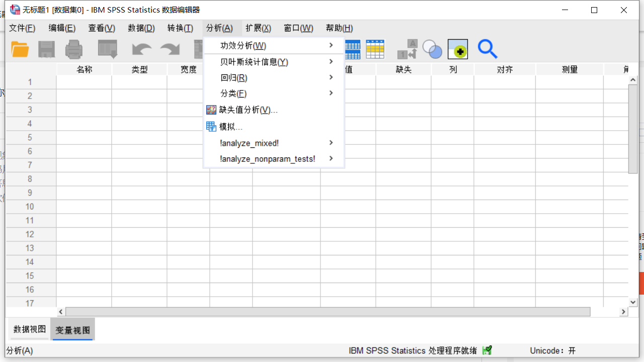Open the 窗口(W) menu
644x362 pixels.
click(298, 28)
